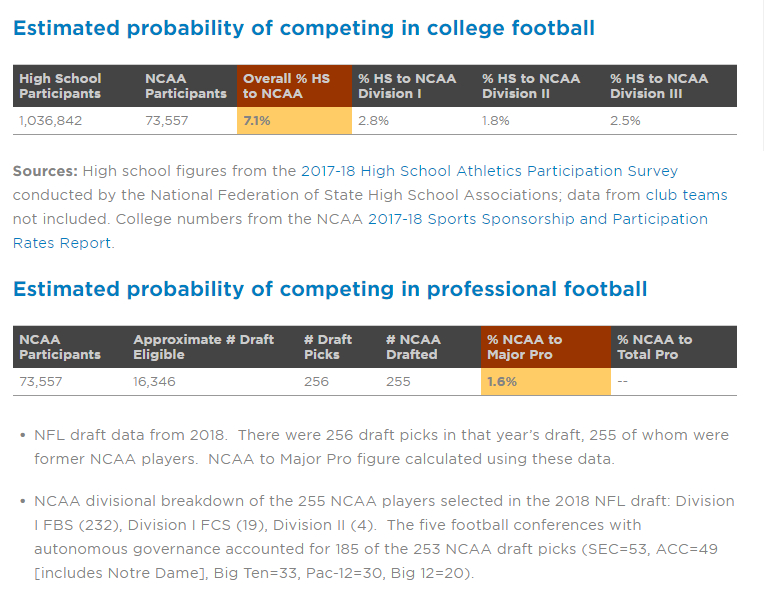The height and width of the screenshot is (591, 764).
Task: Click the 16,346 draft eligible cell
Action: 159,382
